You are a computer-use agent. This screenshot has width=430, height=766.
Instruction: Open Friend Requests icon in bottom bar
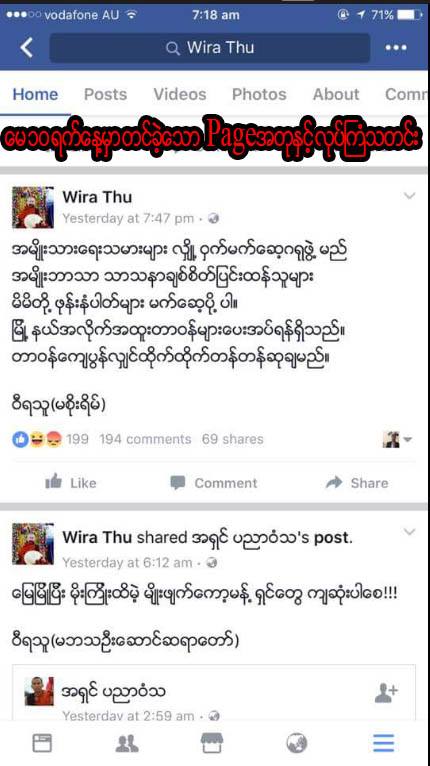(x=127, y=743)
